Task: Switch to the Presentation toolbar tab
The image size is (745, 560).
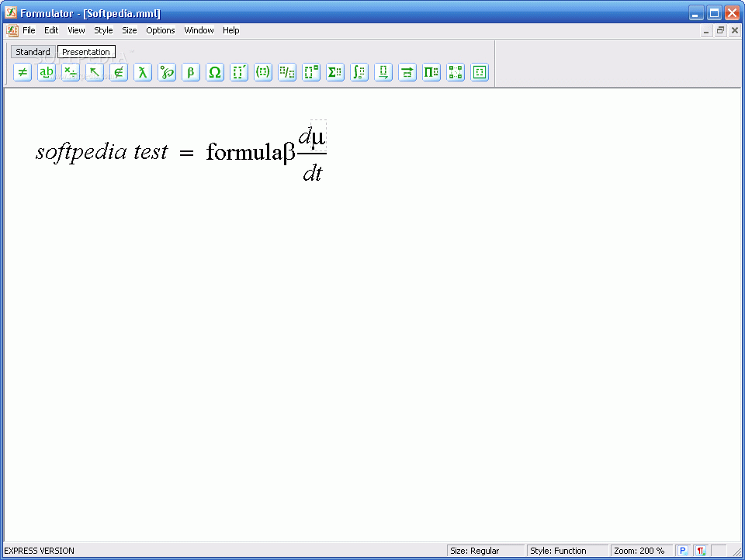Action: click(x=86, y=52)
